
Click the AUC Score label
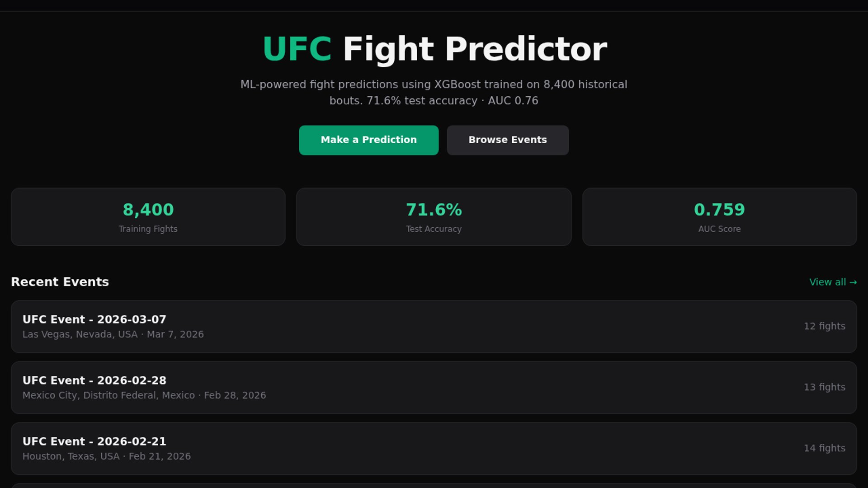(x=719, y=229)
